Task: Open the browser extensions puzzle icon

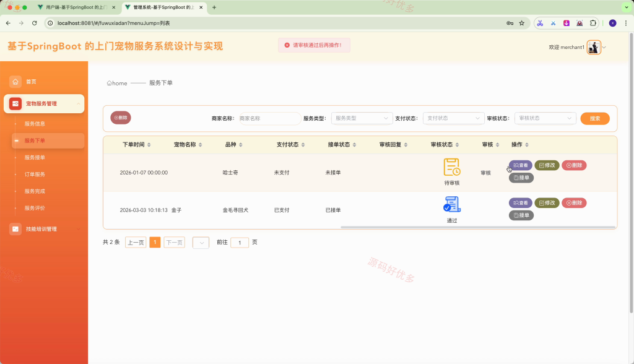Action: tap(593, 23)
